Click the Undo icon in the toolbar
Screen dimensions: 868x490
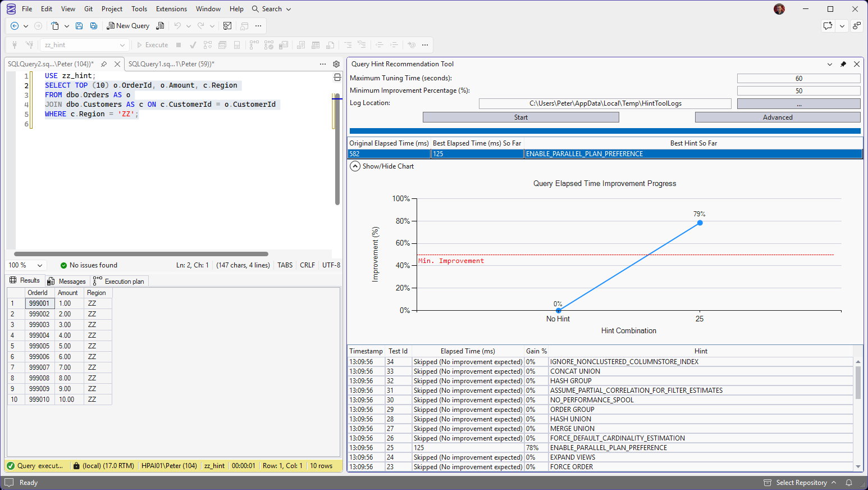[177, 26]
